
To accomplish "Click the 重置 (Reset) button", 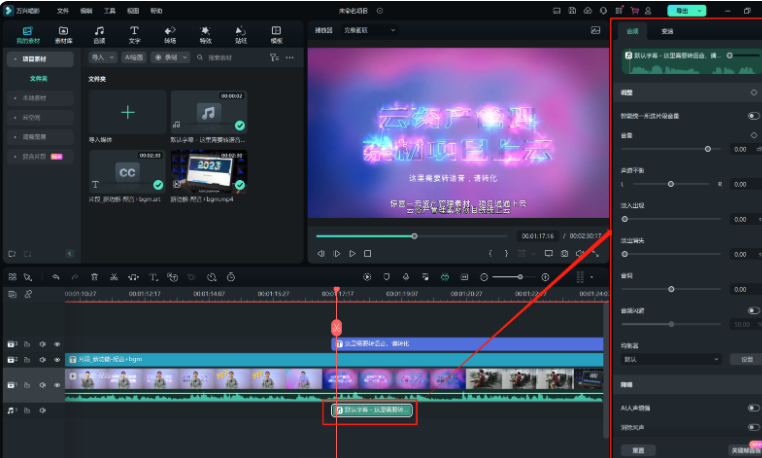I will [x=637, y=450].
